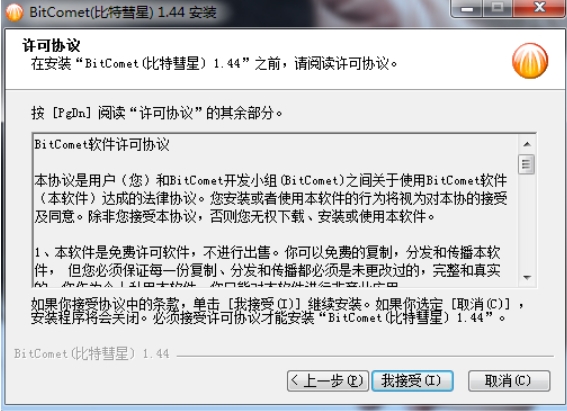Click the orange BitComet logo in the header
Viewport: 567px width, 411px height.
point(530,61)
